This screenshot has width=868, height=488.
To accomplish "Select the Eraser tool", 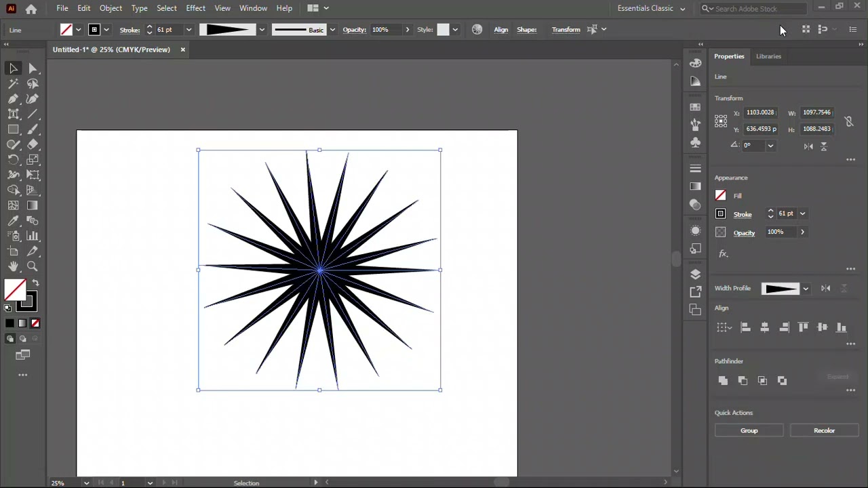I will [33, 144].
